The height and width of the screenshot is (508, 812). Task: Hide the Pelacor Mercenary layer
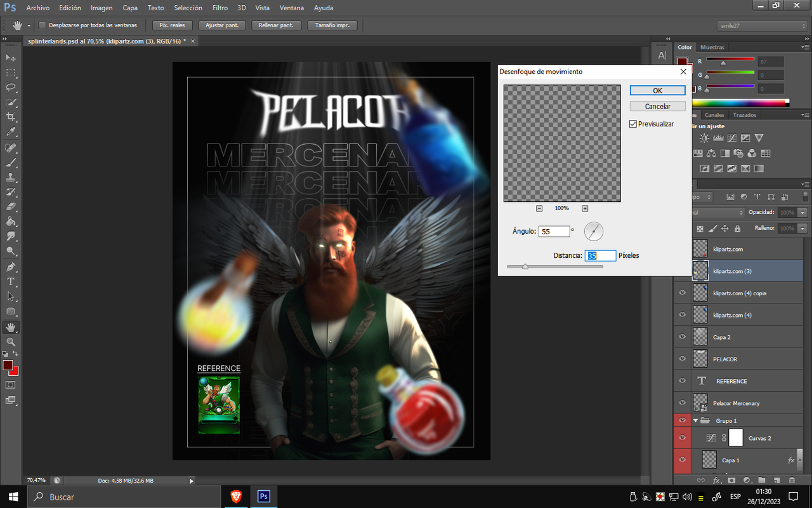pos(683,403)
